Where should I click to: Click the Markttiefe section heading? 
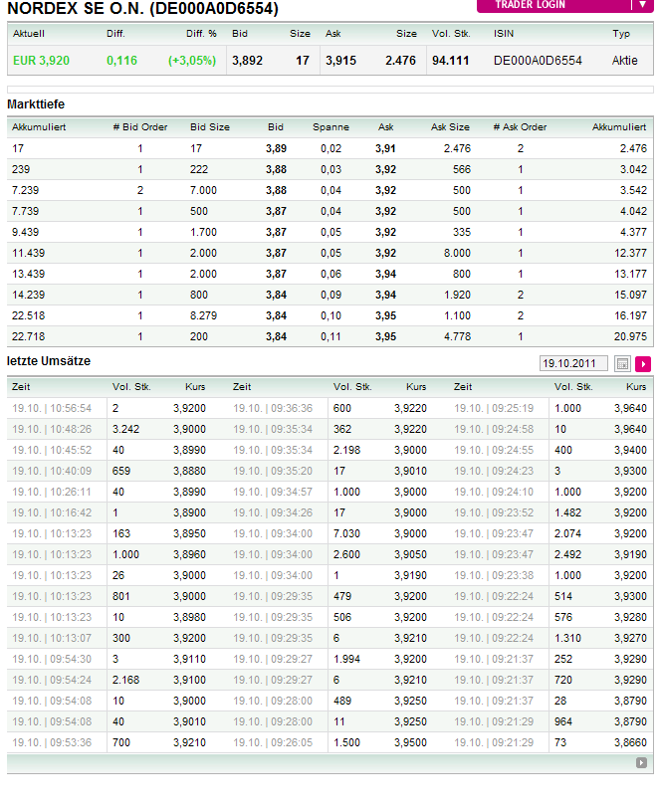pos(36,103)
